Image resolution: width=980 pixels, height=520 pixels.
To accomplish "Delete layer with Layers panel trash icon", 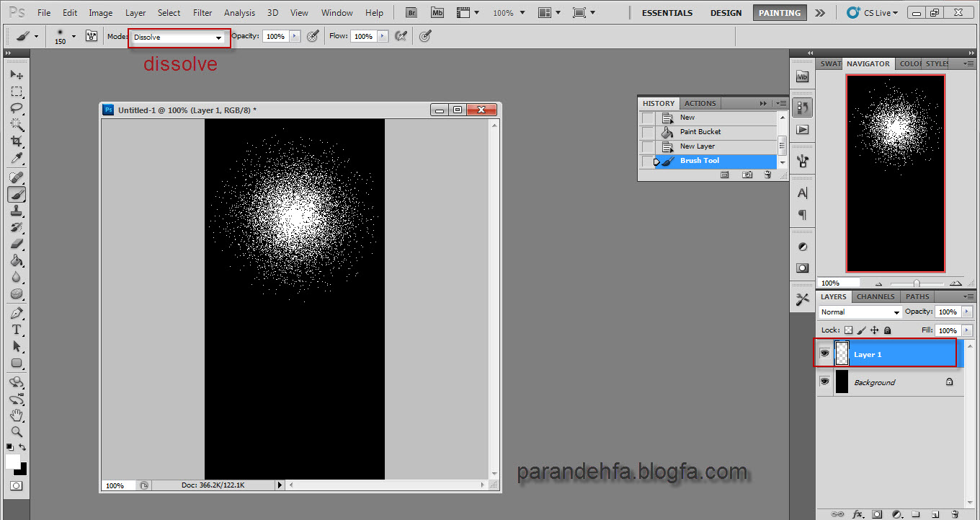I will [954, 514].
